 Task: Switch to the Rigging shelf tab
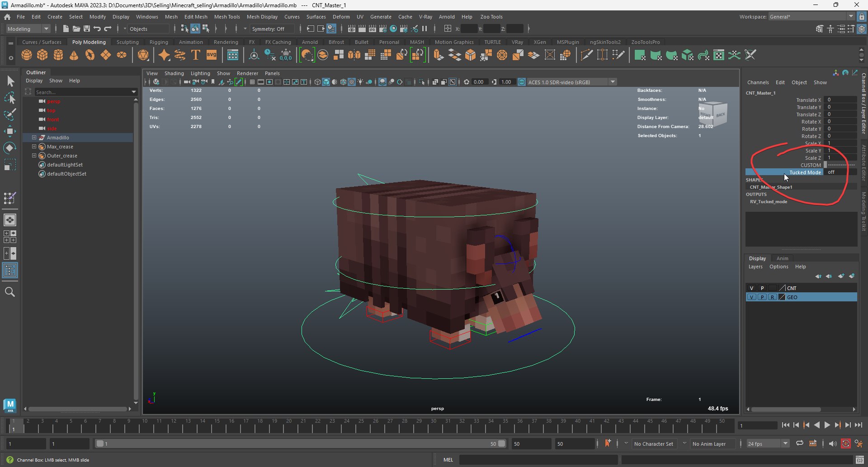pyautogui.click(x=159, y=42)
